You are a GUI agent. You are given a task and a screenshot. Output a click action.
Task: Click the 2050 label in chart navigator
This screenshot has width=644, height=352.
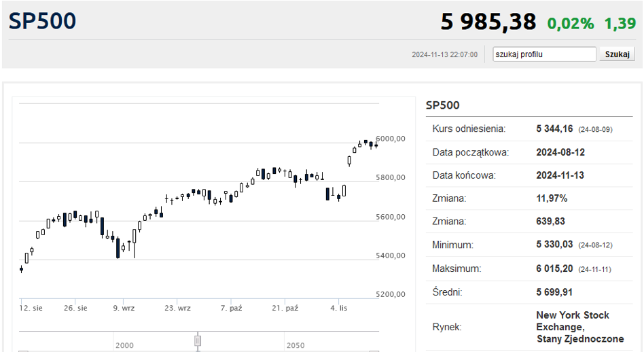[x=296, y=345]
